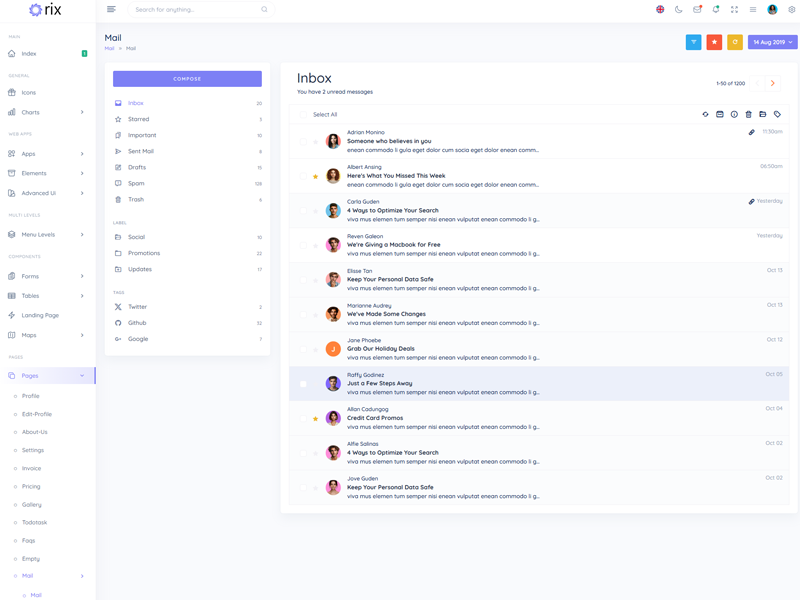The height and width of the screenshot is (600, 800).
Task: Check the Select All checkbox
Action: (304, 115)
